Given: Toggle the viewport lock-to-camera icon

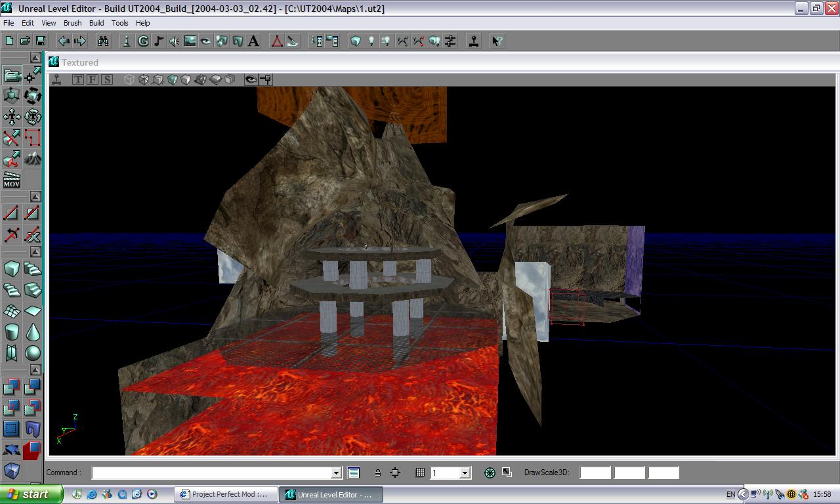Looking at the screenshot, I should 266,79.
